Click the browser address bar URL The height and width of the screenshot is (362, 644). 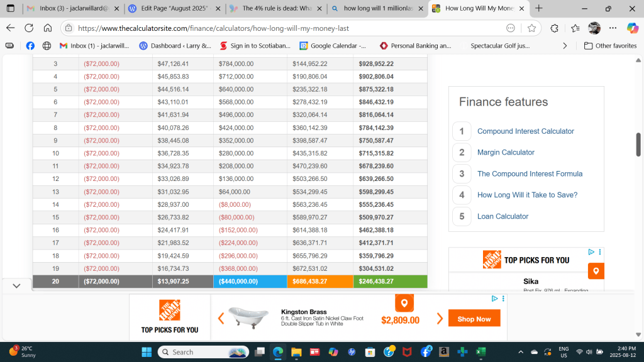214,28
